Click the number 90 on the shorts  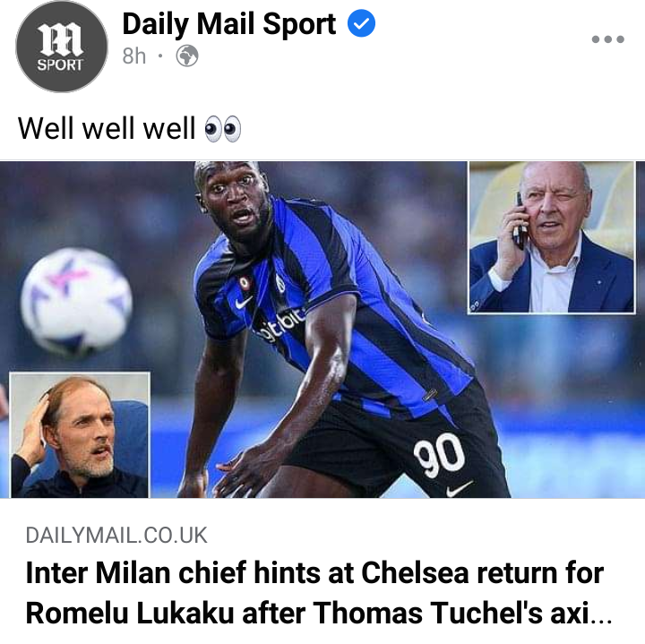(x=439, y=456)
